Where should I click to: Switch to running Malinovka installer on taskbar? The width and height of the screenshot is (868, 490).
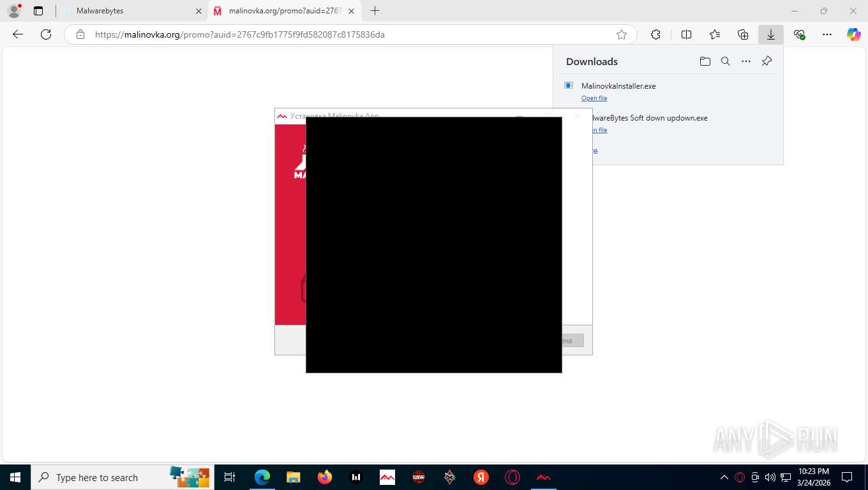click(544, 477)
